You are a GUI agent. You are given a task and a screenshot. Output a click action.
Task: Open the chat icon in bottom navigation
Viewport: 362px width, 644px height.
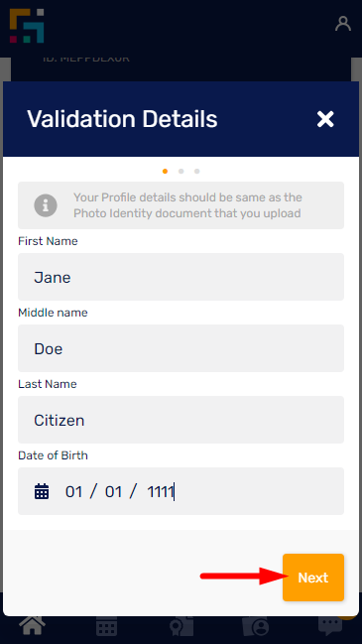(330, 626)
